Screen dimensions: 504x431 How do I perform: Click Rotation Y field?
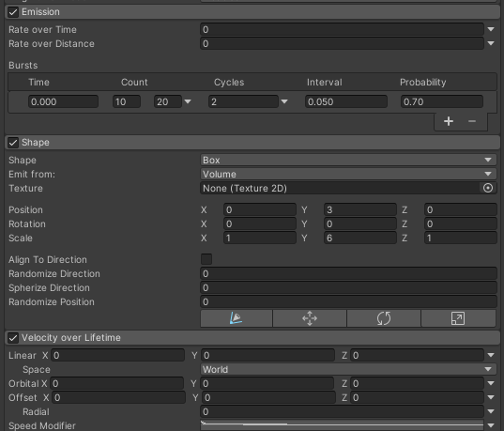360,223
